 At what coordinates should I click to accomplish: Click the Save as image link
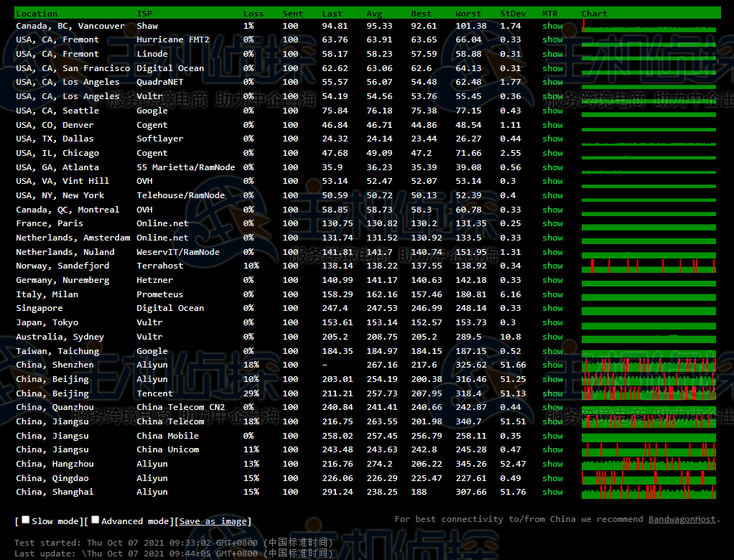213,521
